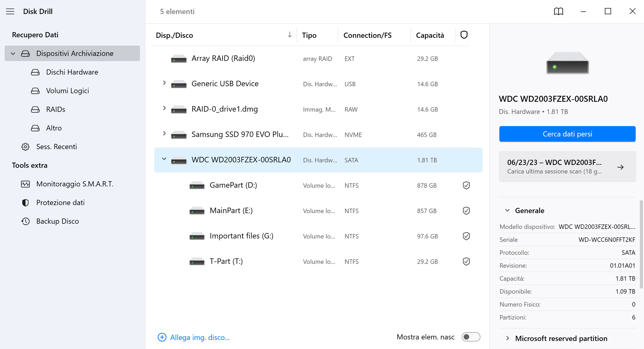The image size is (644, 349).
Task: Expand the Samsung SSD 970 EVO row
Action: pos(164,133)
